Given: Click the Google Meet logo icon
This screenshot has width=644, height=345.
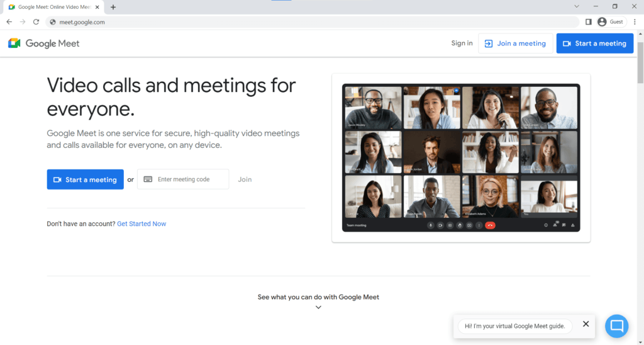Looking at the screenshot, I should [14, 43].
